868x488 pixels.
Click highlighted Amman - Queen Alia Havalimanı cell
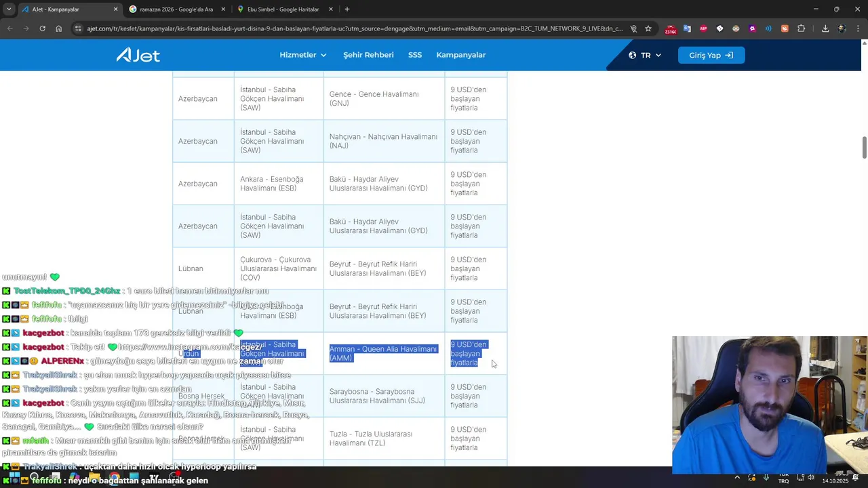point(384,353)
